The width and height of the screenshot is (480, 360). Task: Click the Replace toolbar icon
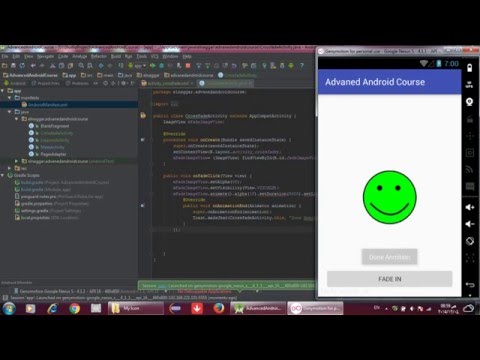[x=90, y=66]
